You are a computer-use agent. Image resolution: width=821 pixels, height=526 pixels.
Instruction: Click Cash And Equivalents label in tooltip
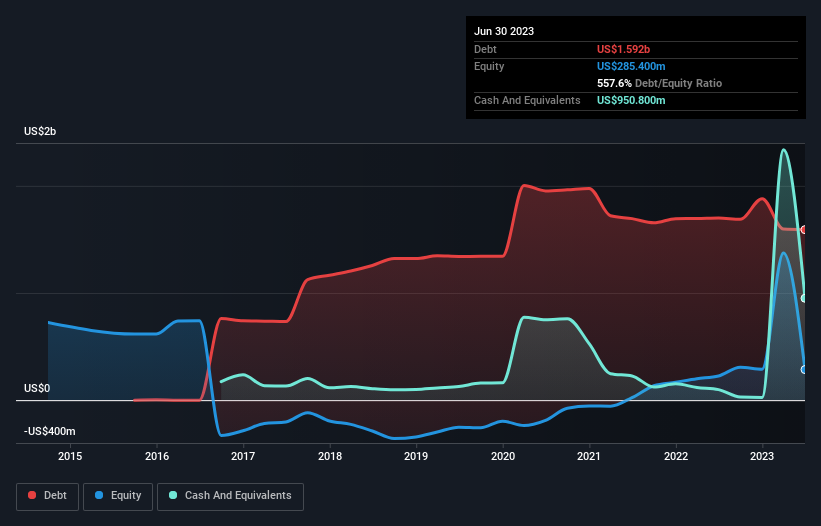tap(527, 100)
